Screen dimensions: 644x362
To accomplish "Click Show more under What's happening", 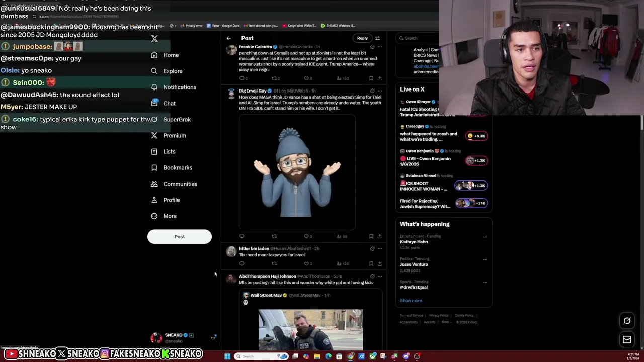I will 411,301.
